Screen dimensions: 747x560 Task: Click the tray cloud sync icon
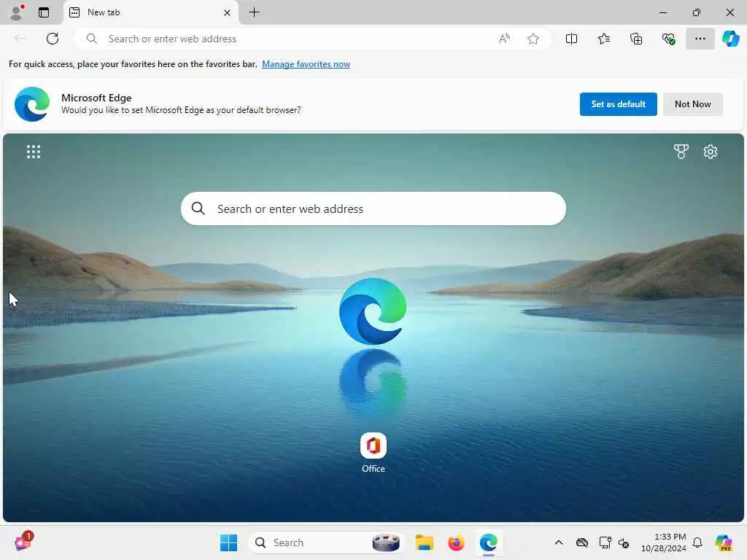pyautogui.click(x=581, y=542)
